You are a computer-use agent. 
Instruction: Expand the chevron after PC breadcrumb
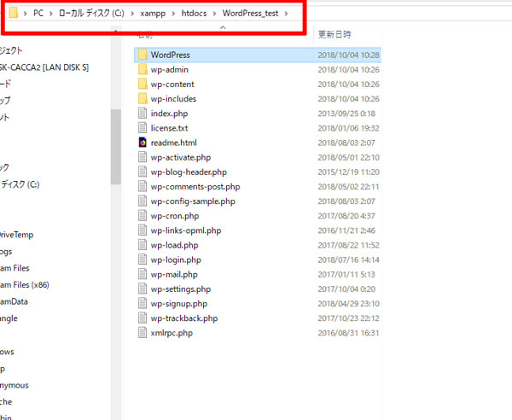click(x=51, y=14)
